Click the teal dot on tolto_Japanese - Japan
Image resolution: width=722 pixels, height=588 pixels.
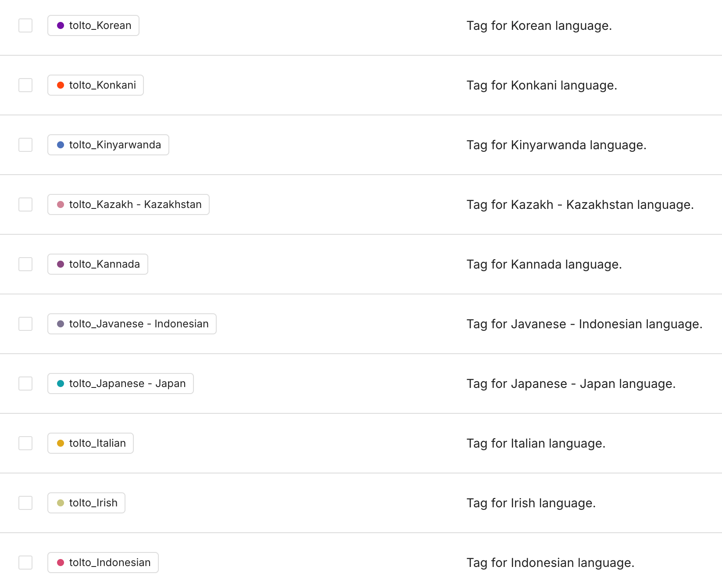pos(61,384)
